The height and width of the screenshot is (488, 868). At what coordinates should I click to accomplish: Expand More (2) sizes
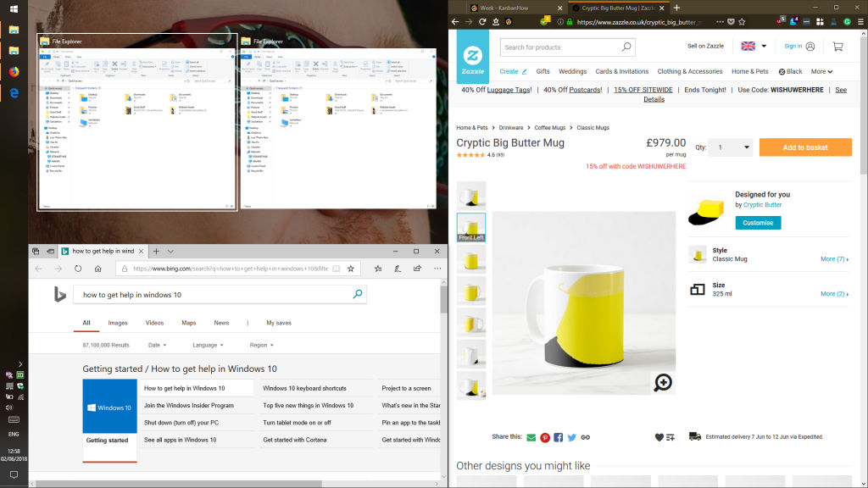point(834,294)
